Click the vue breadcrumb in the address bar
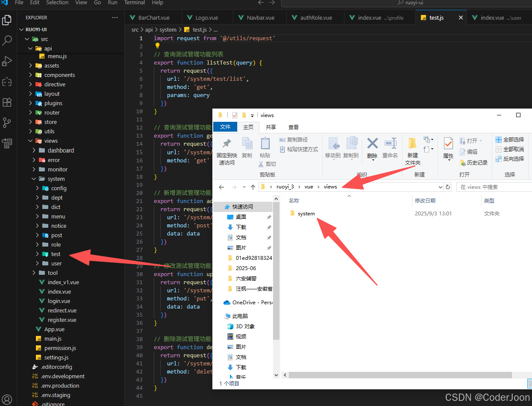Screen dimensions: 532x406 tap(309, 187)
